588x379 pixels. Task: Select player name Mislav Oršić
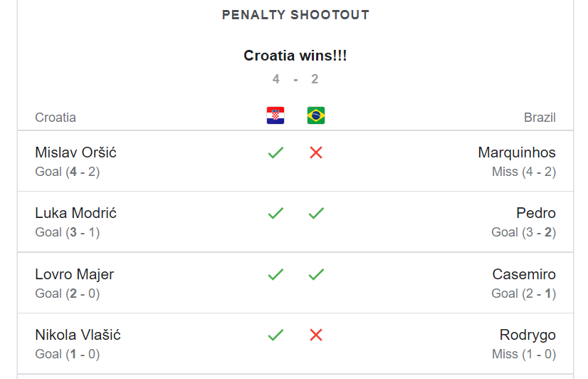tap(75, 152)
